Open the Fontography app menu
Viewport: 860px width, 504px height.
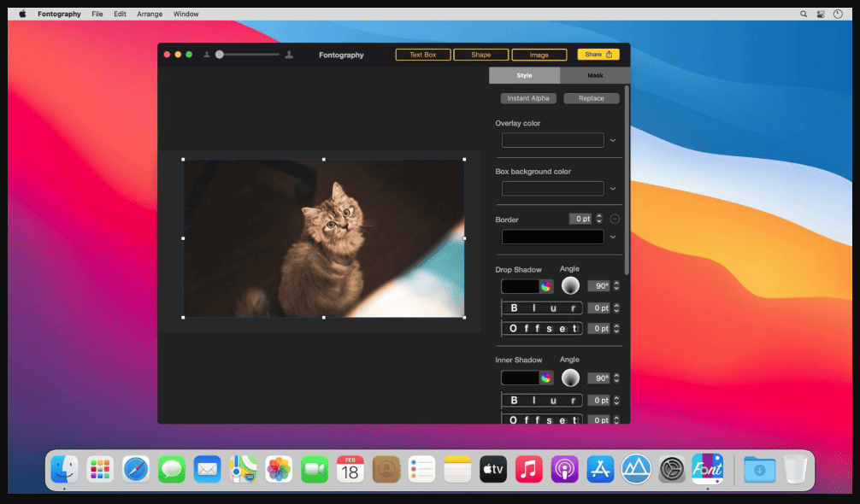(59, 15)
